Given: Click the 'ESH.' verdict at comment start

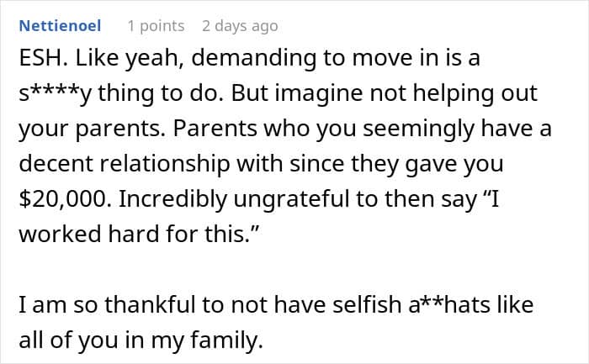Looking at the screenshot, I should (44, 59).
